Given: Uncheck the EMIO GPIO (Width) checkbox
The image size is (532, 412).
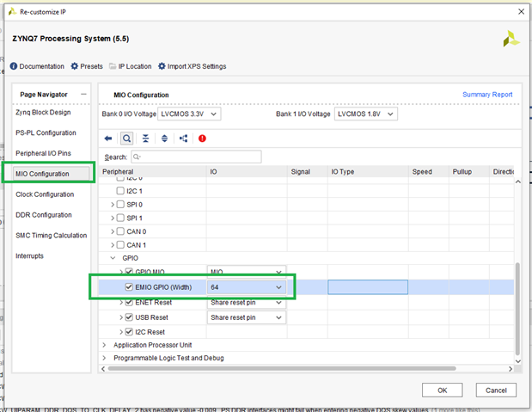Looking at the screenshot, I should [129, 287].
